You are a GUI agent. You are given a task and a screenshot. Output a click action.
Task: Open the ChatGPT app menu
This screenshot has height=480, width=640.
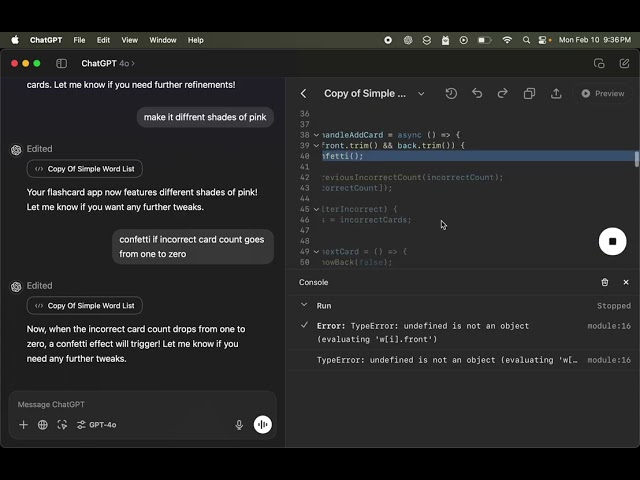pos(46,40)
